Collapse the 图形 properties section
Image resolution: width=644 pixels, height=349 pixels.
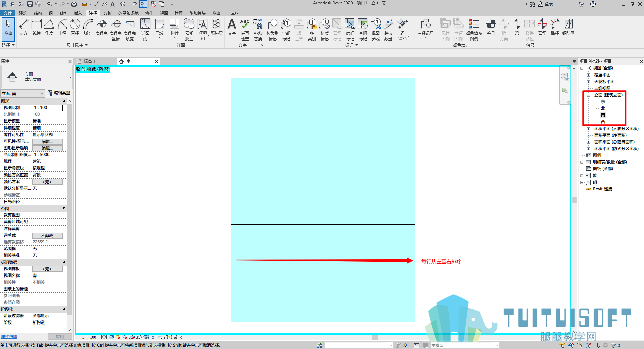tap(64, 101)
